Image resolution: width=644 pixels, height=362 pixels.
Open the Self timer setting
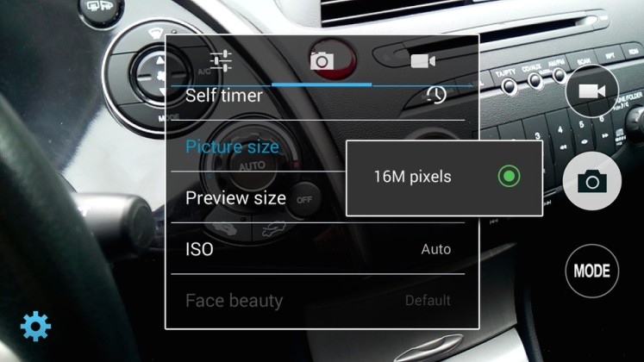(x=224, y=95)
